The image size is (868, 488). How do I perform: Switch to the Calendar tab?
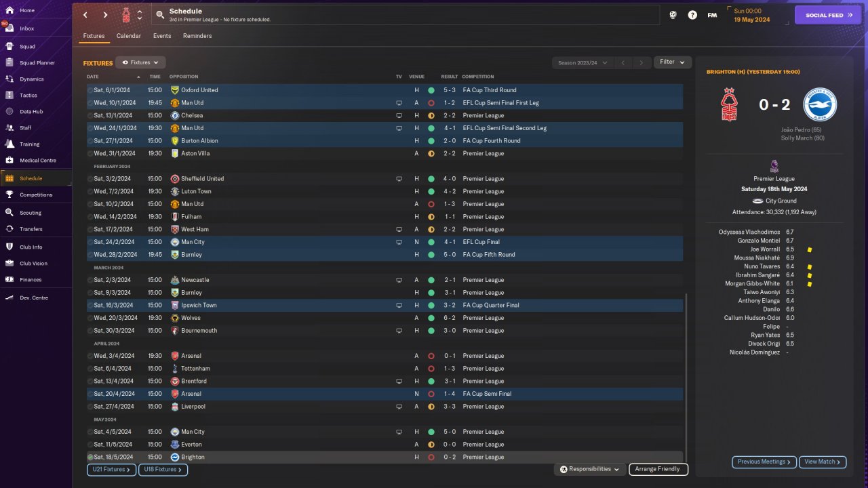[x=129, y=36]
